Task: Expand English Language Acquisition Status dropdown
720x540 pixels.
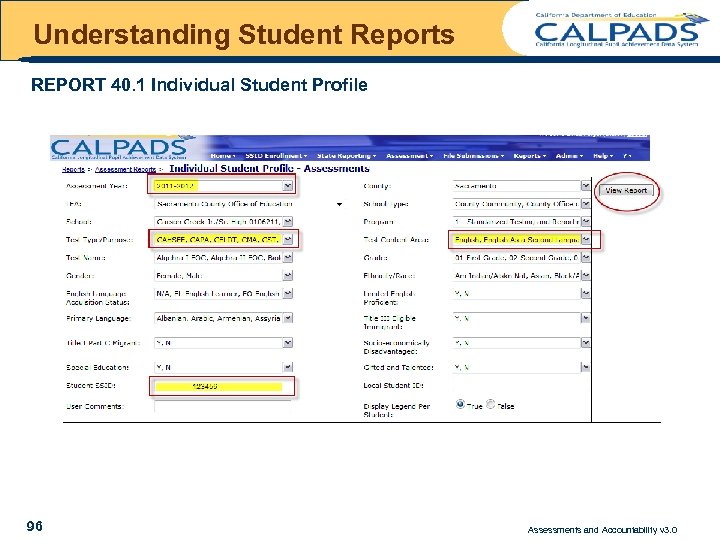Action: 288,293
